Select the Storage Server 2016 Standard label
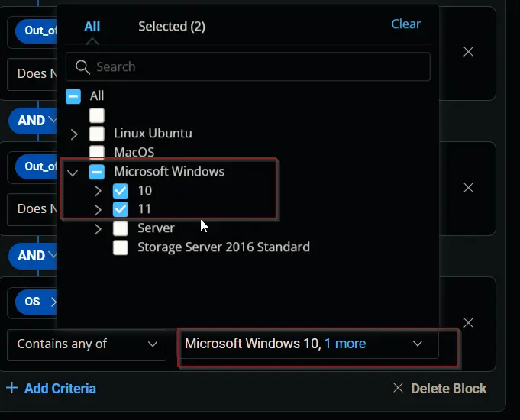This screenshot has height=420, width=520. pos(224,247)
